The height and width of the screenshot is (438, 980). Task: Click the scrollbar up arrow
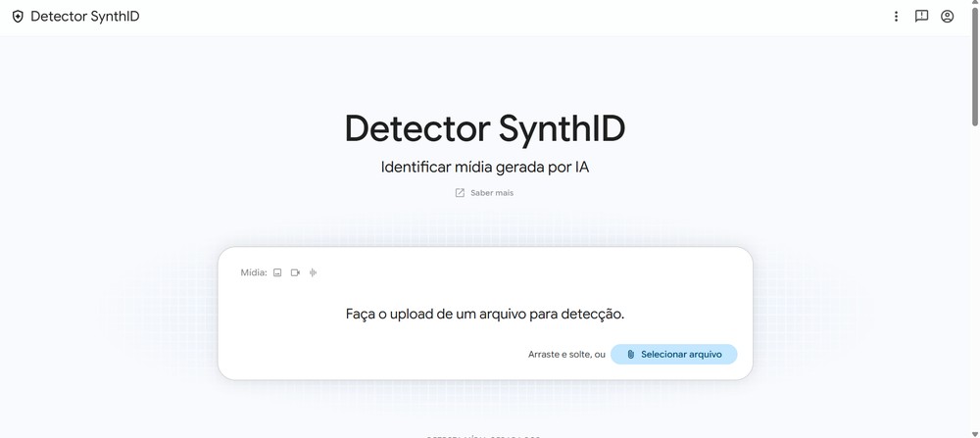974,4
